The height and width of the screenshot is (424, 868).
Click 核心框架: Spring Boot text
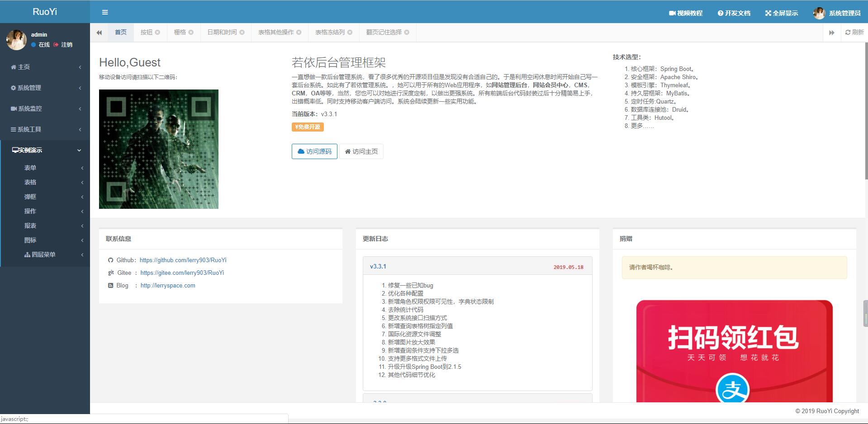(664, 69)
